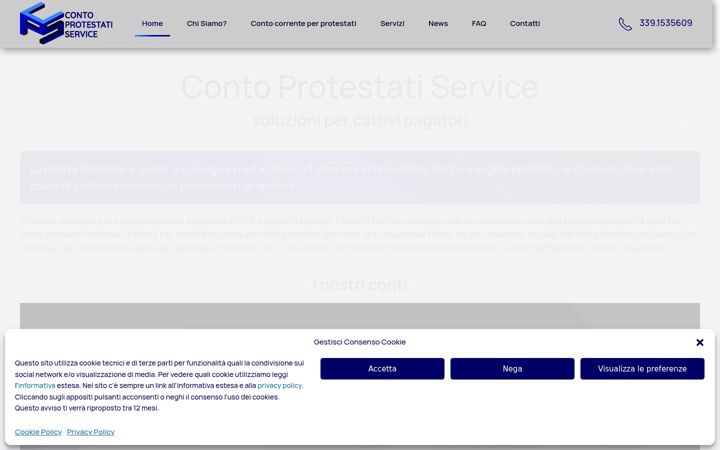720x450 pixels.
Task: Open Conto corrente per protestati menu
Action: tap(303, 23)
